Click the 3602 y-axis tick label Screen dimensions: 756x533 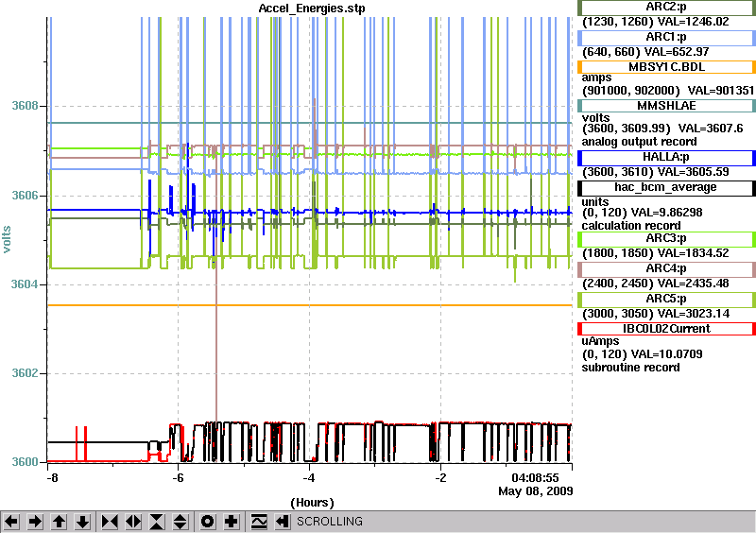click(25, 373)
